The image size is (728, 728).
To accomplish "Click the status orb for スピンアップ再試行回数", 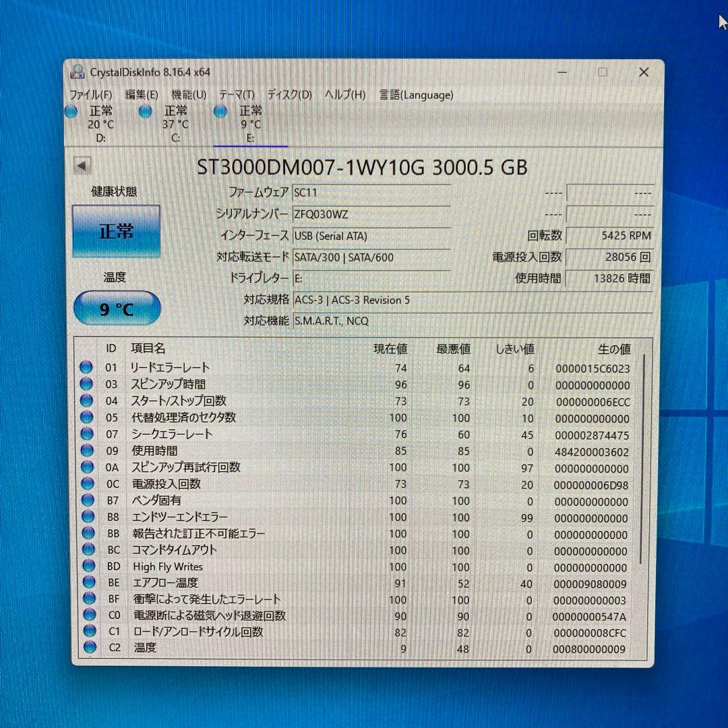I will coord(87,466).
